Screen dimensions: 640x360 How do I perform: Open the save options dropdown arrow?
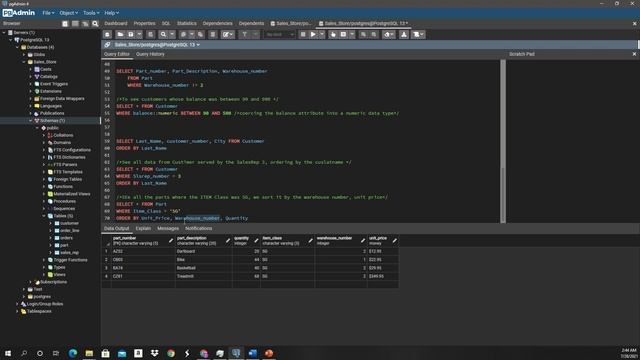click(140, 35)
